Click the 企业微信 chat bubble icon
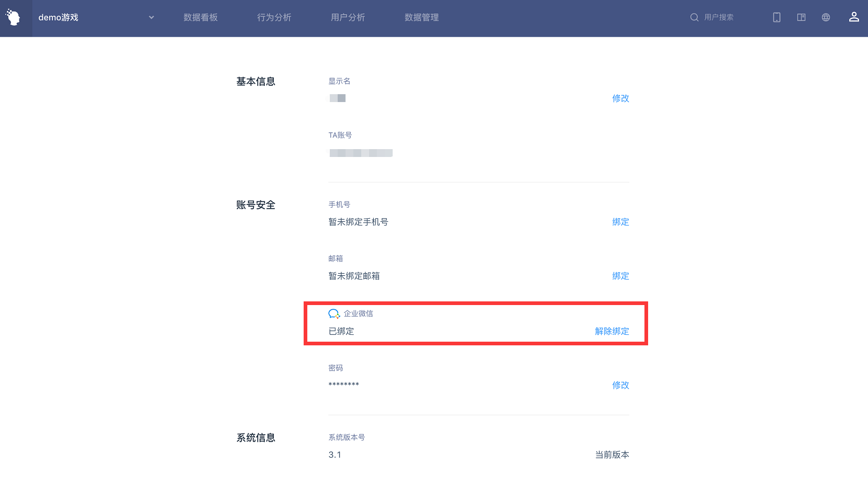 (x=334, y=314)
